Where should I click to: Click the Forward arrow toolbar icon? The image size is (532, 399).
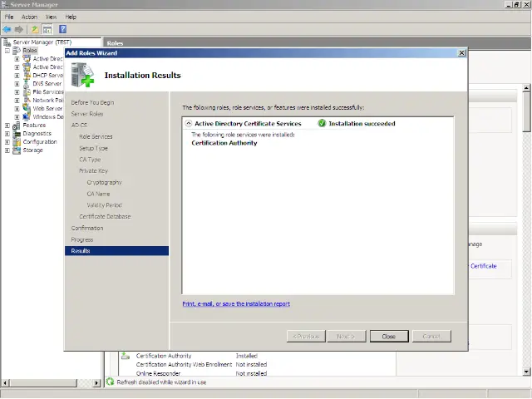19,30
